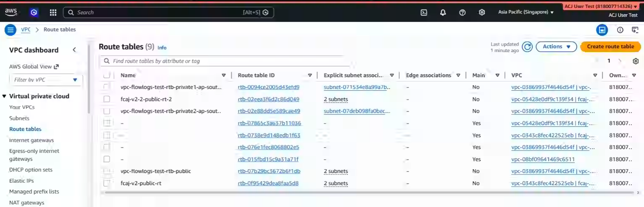Screen dimensions: 644x207
Task: Open Asia Pacific (Singapore) region selector
Action: click(x=526, y=12)
